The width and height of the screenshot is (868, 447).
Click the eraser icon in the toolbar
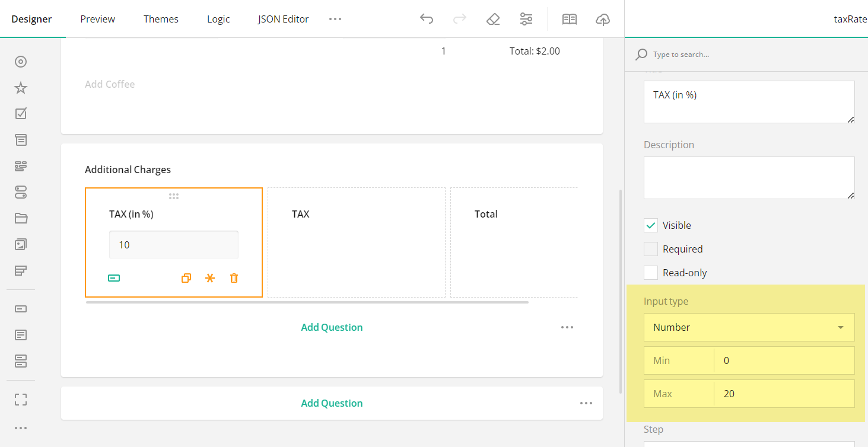click(x=493, y=18)
